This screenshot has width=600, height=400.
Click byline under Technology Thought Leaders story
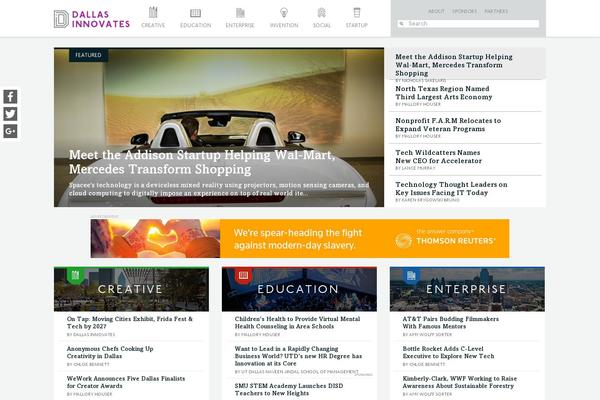(x=427, y=200)
